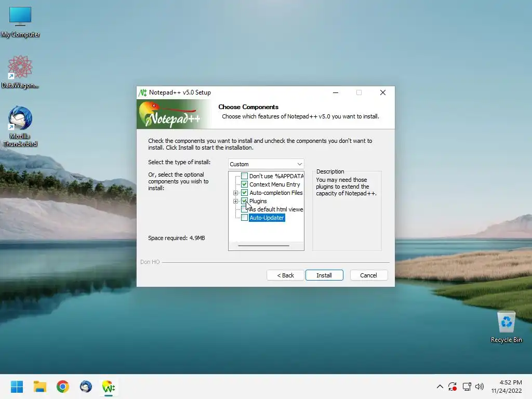Click the components list horizontal scrollbar
The image size is (532, 399).
pos(263,245)
